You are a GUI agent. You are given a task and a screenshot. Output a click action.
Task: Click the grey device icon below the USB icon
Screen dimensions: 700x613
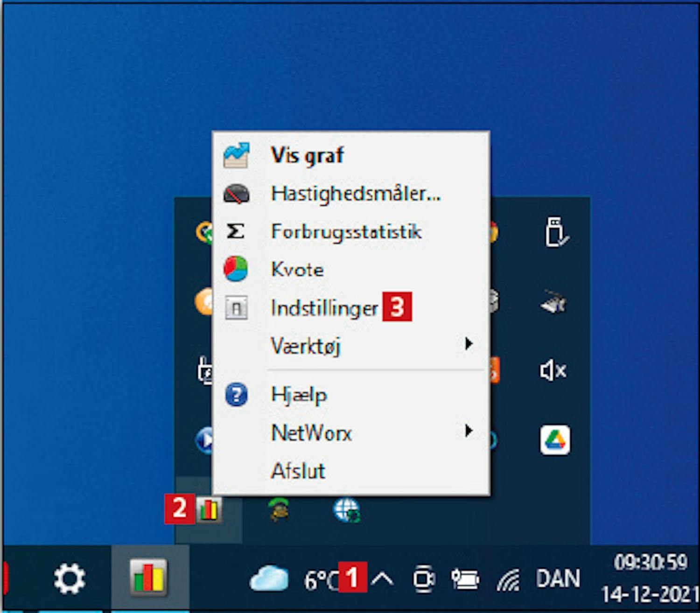553,303
